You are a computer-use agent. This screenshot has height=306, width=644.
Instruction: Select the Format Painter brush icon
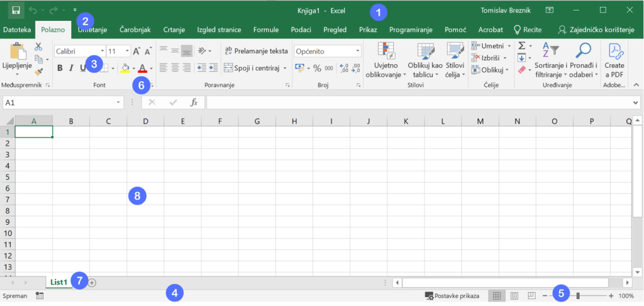tap(38, 73)
